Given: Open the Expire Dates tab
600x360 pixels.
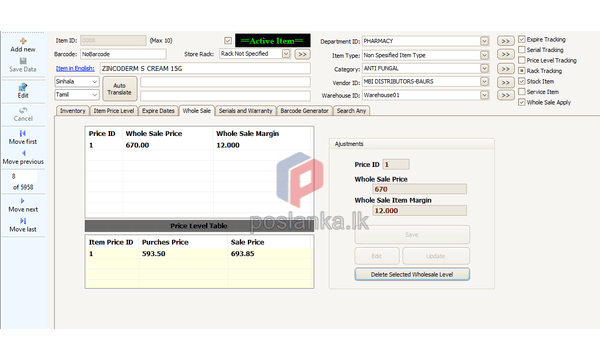Looking at the screenshot, I should click(x=158, y=111).
